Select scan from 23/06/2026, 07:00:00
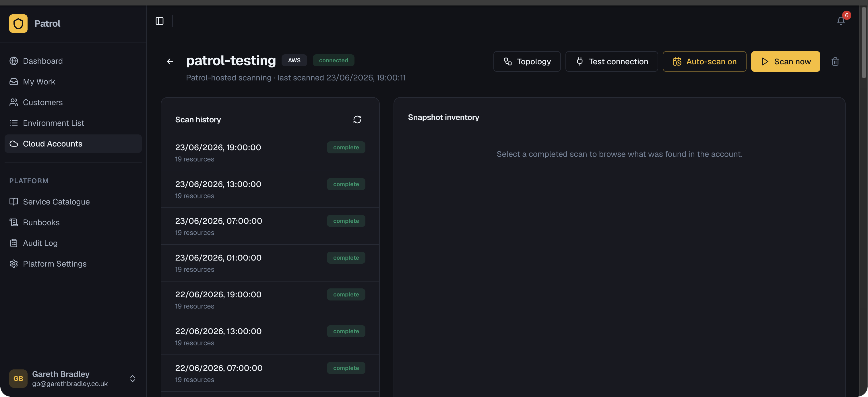 click(270, 226)
